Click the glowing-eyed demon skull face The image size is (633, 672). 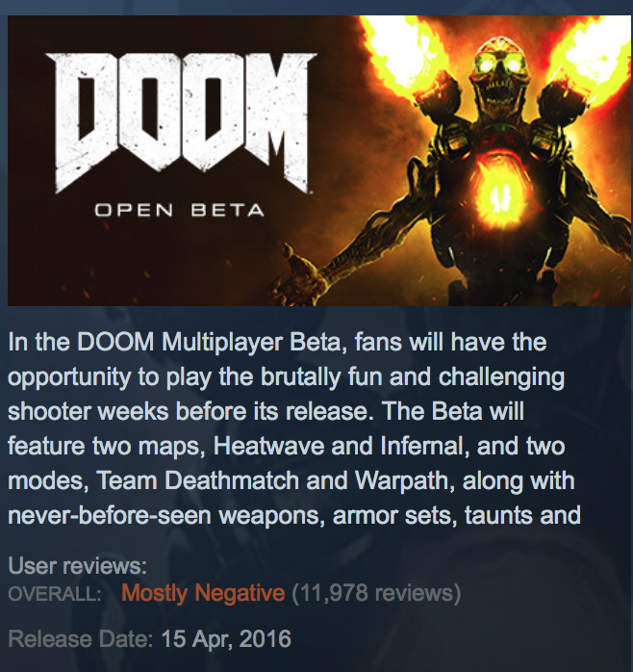499,73
